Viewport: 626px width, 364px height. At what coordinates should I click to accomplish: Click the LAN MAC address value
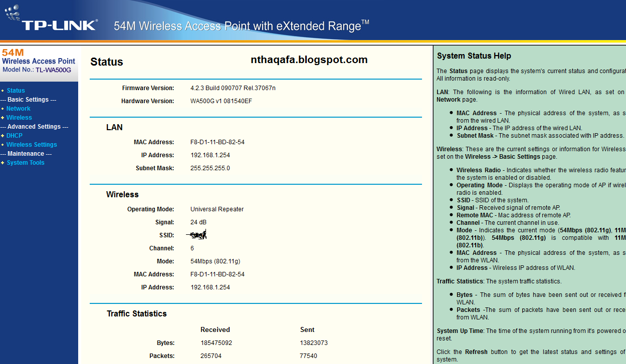tap(217, 142)
